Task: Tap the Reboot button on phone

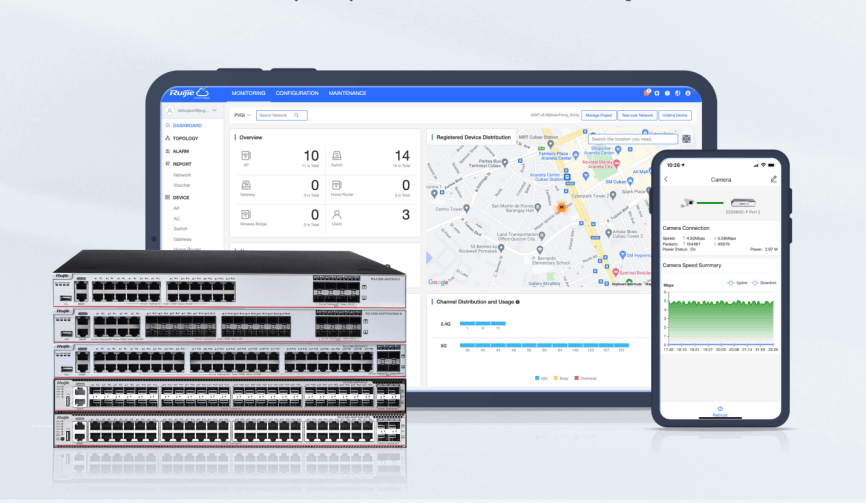Action: 720,411
